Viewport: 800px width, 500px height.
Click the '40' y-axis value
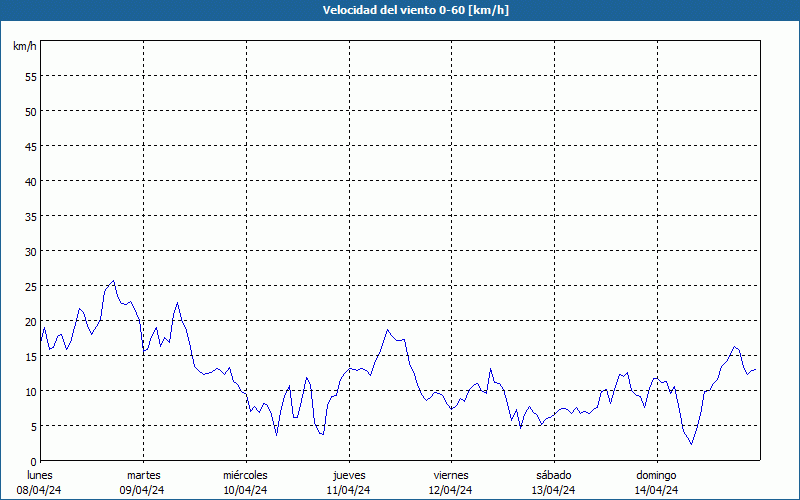tap(31, 182)
